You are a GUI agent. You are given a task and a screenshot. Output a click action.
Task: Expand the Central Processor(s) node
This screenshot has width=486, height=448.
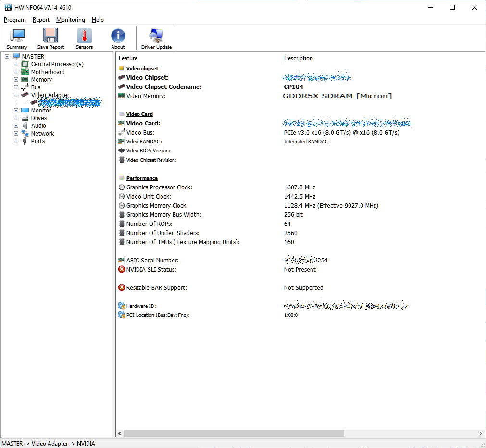click(x=16, y=64)
